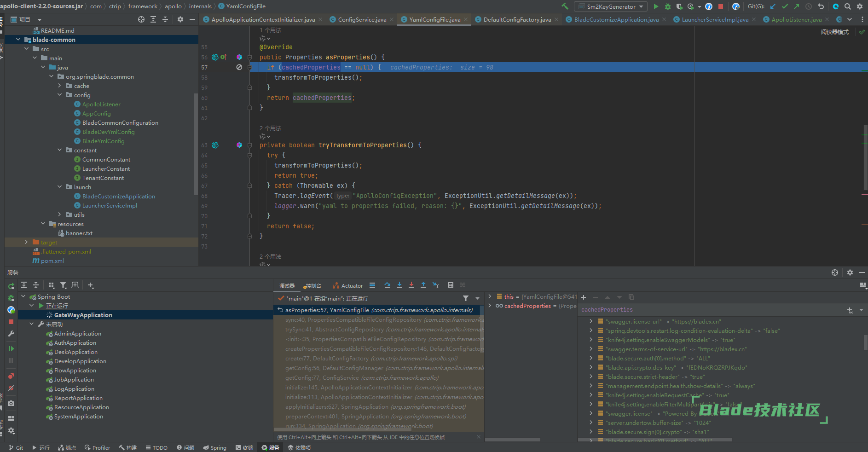Click View Breakpoints double red circle icon
Viewport: 868px width, 452px height.
11,376
